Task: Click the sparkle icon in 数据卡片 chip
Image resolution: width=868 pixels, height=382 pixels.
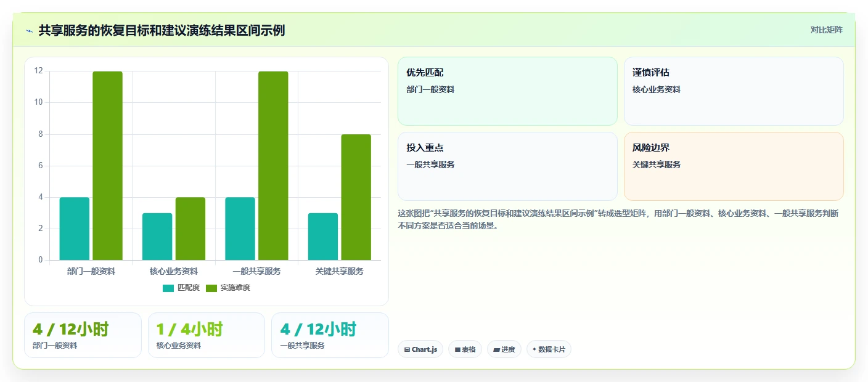Action: click(x=534, y=349)
